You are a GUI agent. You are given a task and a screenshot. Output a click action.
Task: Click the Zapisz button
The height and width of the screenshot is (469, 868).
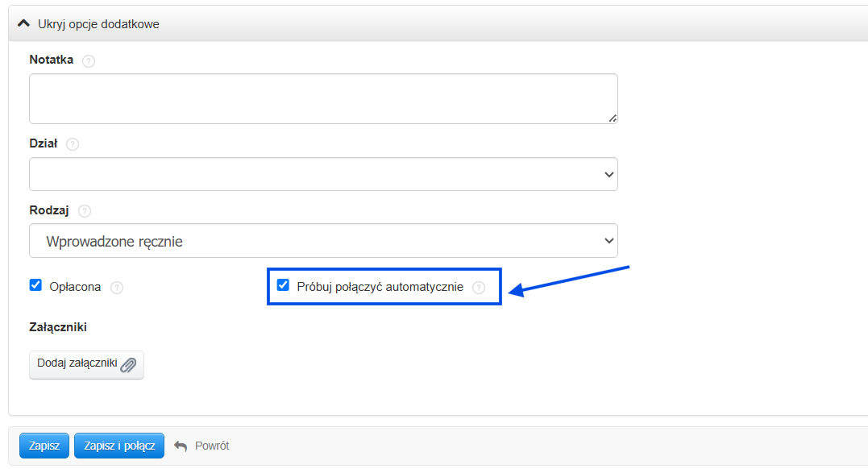point(44,446)
